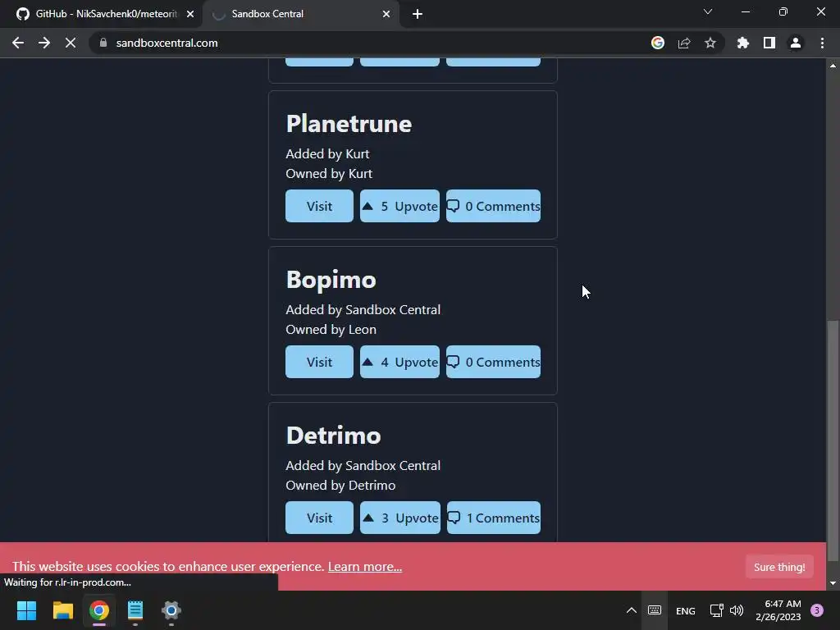Stop loading the page
Viewport: 840px width, 630px height.
point(71,43)
